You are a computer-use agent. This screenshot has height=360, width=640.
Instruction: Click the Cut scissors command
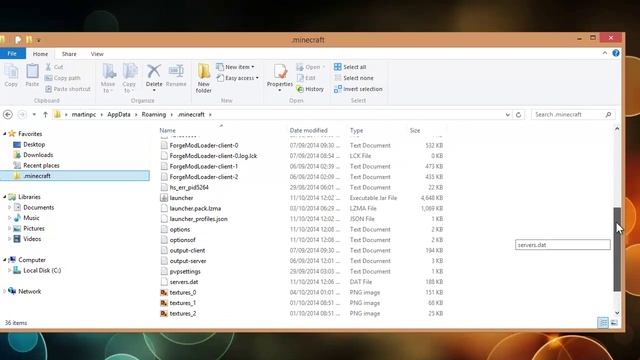pyautogui.click(x=54, y=67)
